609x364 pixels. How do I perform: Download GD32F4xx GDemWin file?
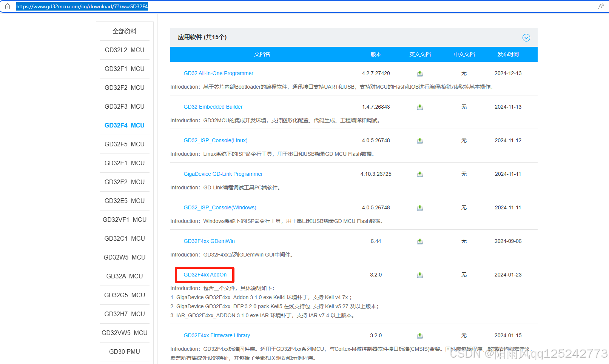(420, 241)
